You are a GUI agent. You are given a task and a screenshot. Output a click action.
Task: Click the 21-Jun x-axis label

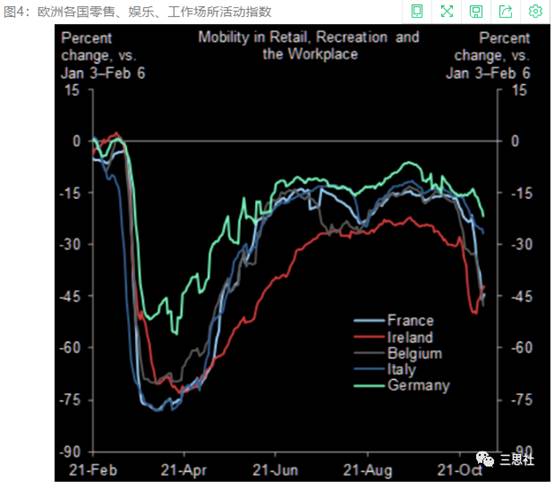click(x=275, y=470)
